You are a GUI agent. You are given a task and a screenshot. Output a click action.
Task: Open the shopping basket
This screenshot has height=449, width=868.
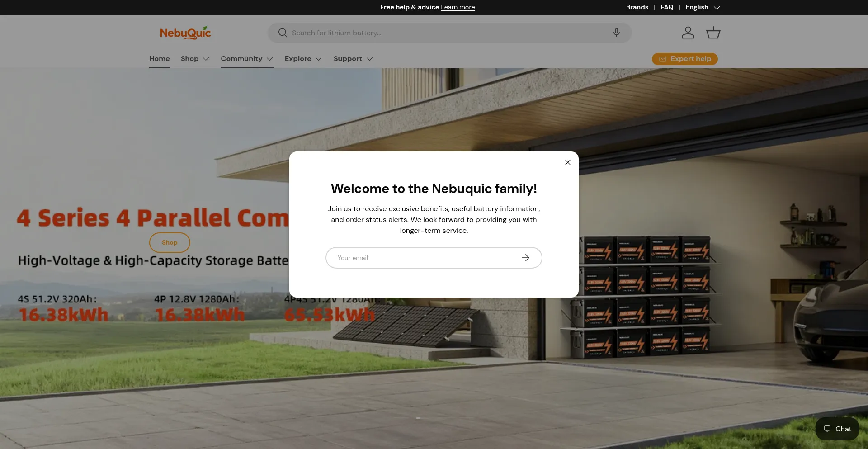click(713, 33)
